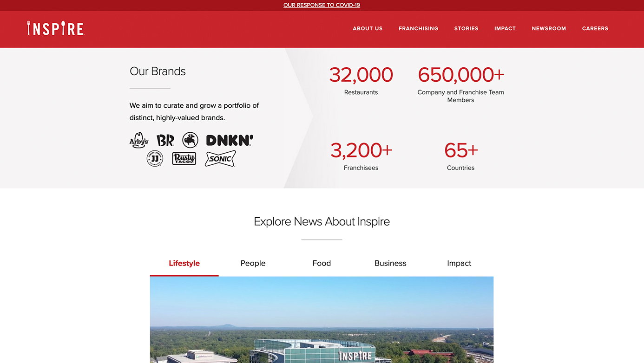Click the Inspire headquarters aerial photo
The width and height of the screenshot is (644, 363).
(x=322, y=320)
